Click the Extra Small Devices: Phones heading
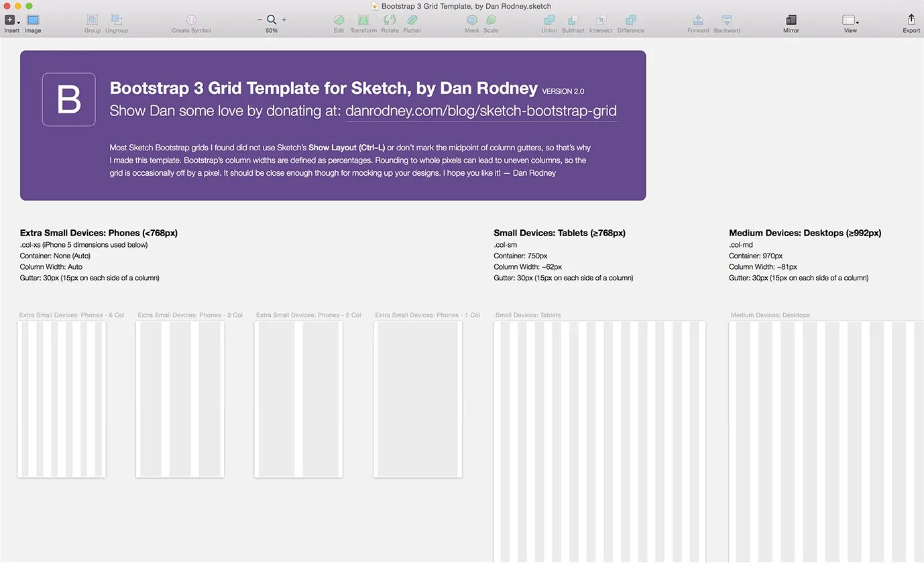The width and height of the screenshot is (924, 563). (x=99, y=233)
